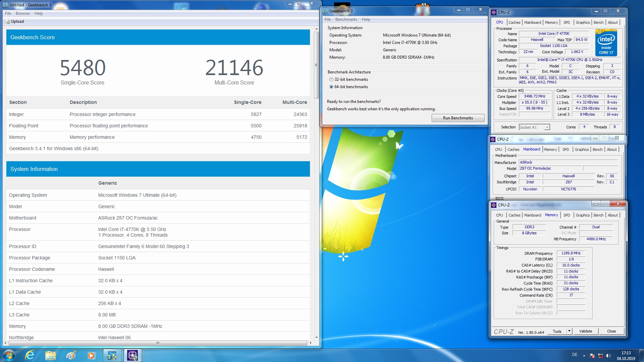Click Close button in CPU-Z footer
This screenshot has width=644, height=362.
pyautogui.click(x=611, y=331)
